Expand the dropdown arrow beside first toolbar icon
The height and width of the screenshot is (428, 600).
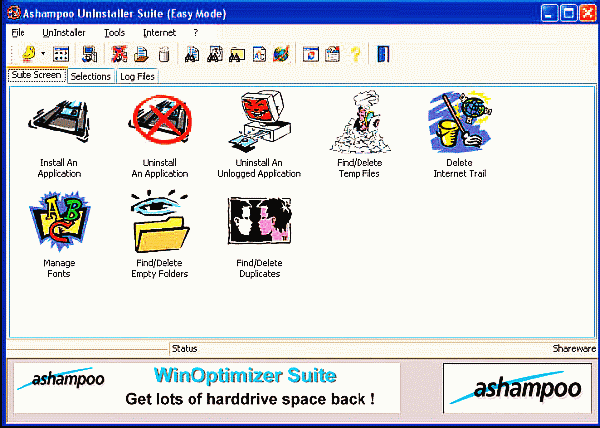pos(42,54)
